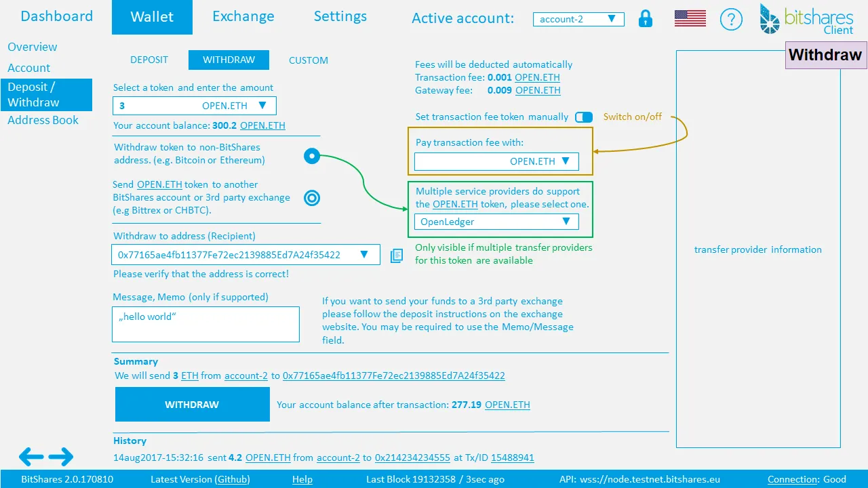The width and height of the screenshot is (868, 488).
Task: Click Help link in status bar
Action: pos(302,479)
